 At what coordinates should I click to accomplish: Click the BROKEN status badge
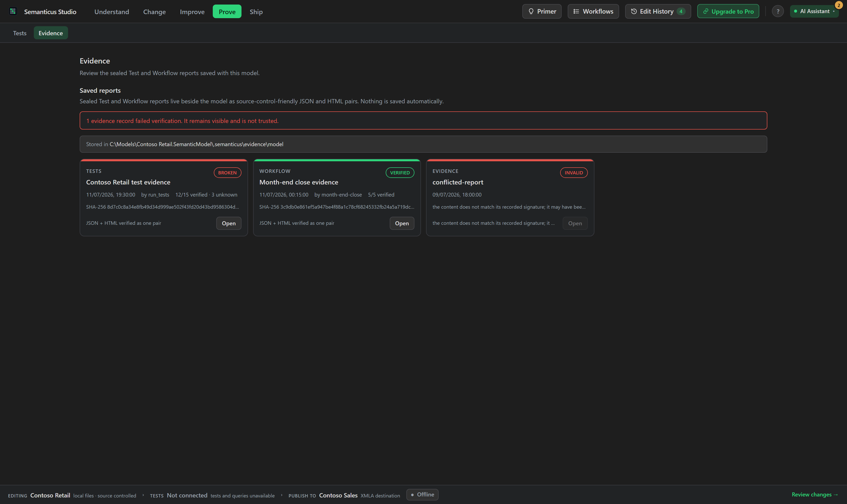(x=227, y=173)
